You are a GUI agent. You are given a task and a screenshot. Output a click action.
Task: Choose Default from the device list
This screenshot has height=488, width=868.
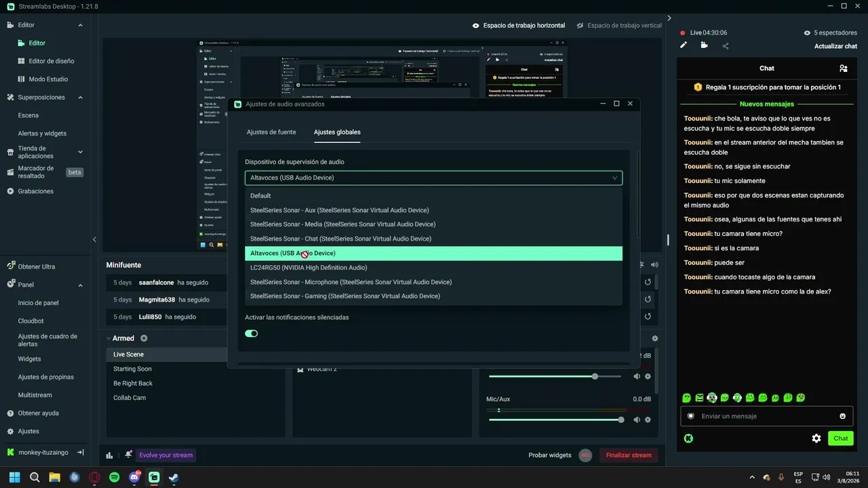[x=433, y=196]
